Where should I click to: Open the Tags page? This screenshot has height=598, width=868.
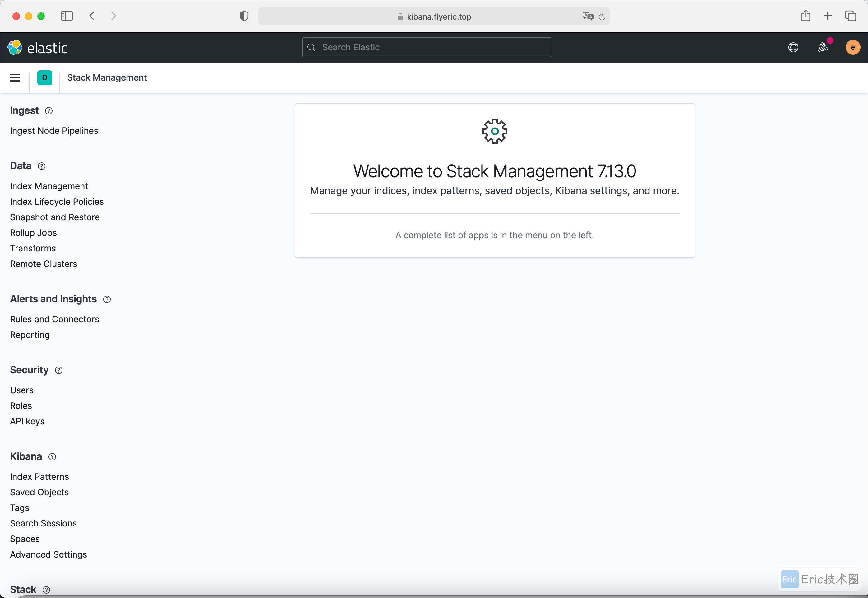20,508
